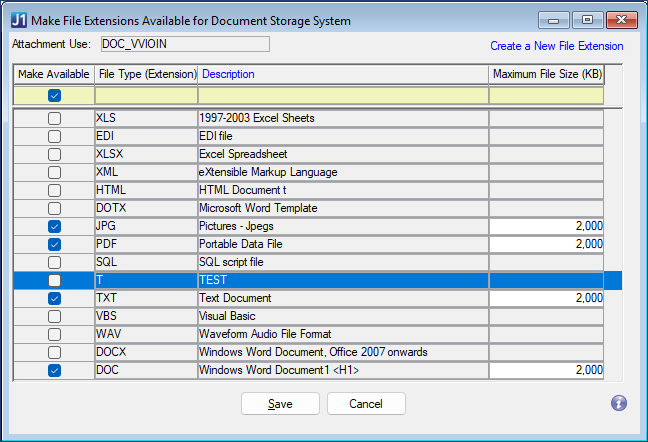The width and height of the screenshot is (648, 442).
Task: Select the 'Portable Data File' cell
Action: click(x=343, y=244)
